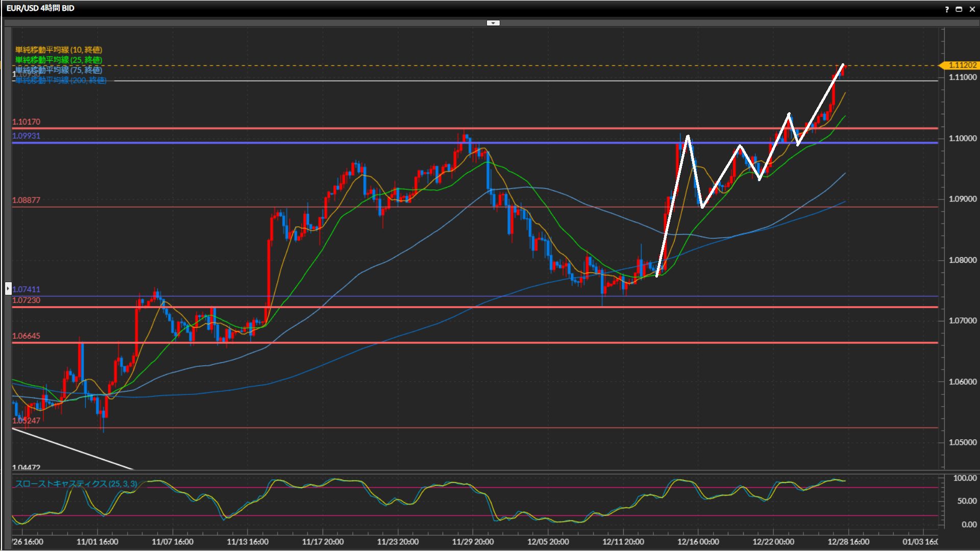Select the 200-period moving average label

coord(61,81)
